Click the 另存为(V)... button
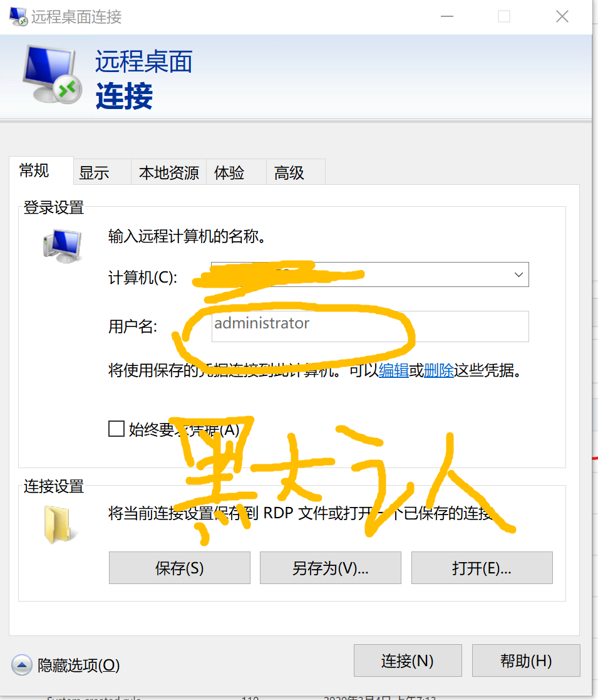Viewport: 598px width, 700px height. coord(331,568)
